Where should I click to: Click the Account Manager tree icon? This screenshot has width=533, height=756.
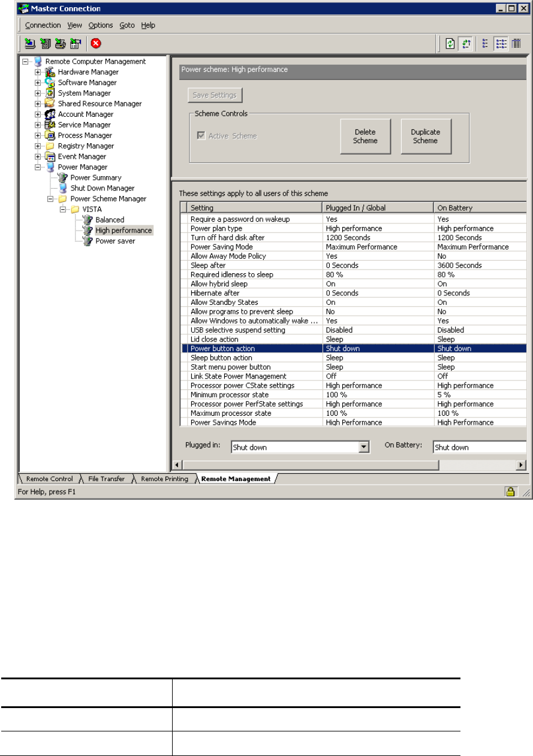(51, 114)
